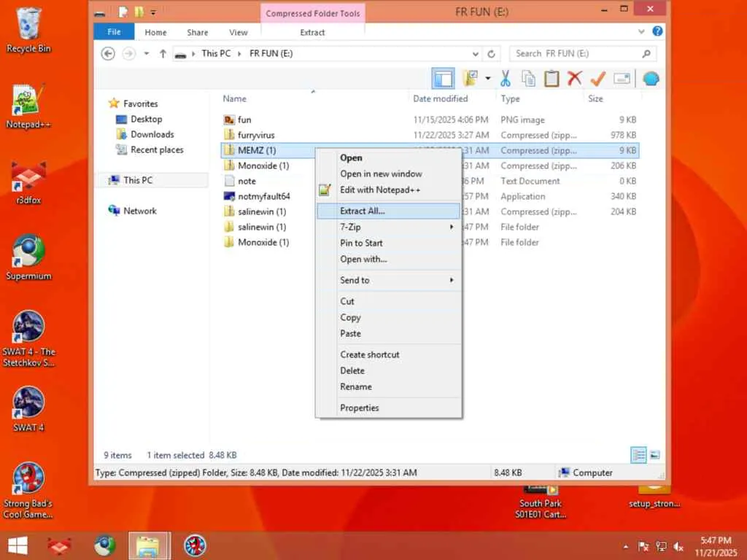Choose Open in new window
747x560 pixels.
coord(381,174)
